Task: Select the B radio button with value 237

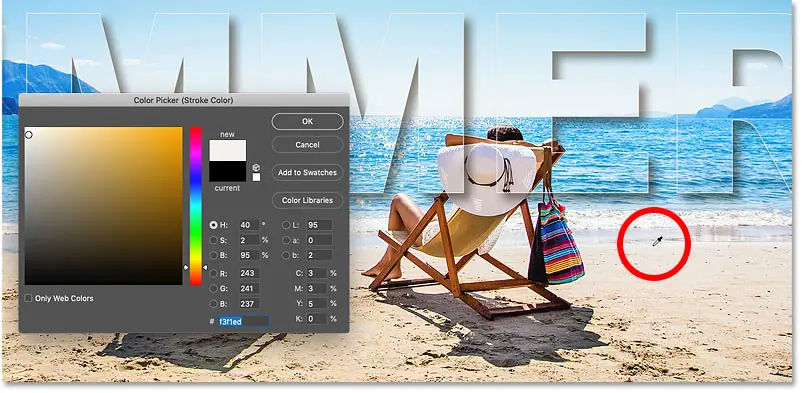Action: pyautogui.click(x=213, y=303)
